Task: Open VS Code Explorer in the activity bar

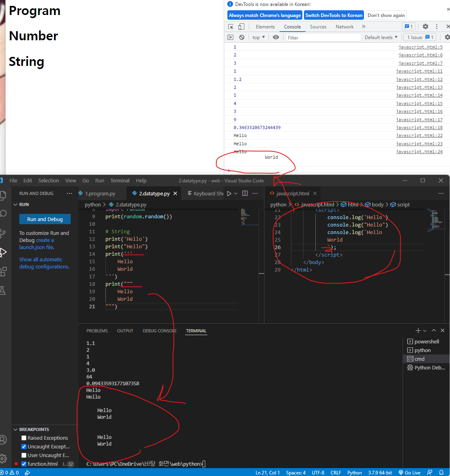Action: (3, 195)
